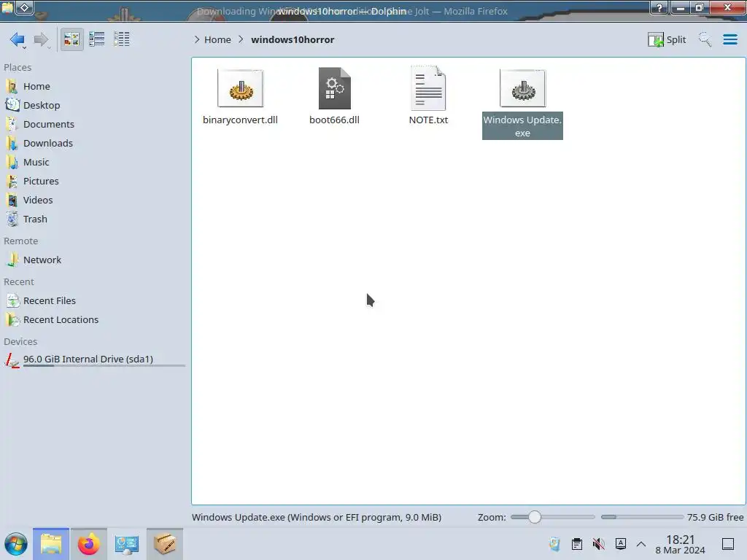Click the forward navigation arrow
Screen dimensions: 747x560
(x=42, y=39)
